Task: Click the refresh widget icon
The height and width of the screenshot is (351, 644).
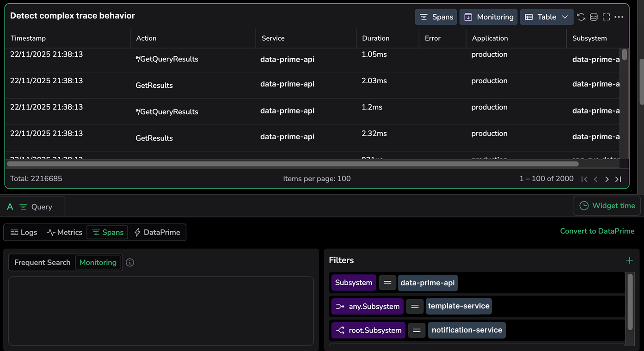Action: pyautogui.click(x=581, y=17)
